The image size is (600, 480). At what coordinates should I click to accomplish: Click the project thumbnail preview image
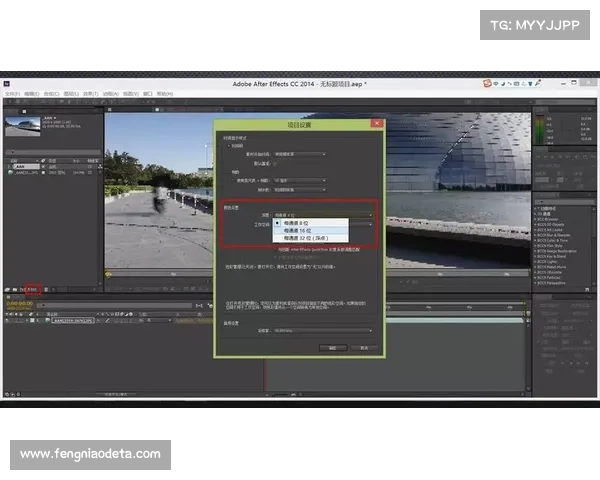tap(20, 127)
